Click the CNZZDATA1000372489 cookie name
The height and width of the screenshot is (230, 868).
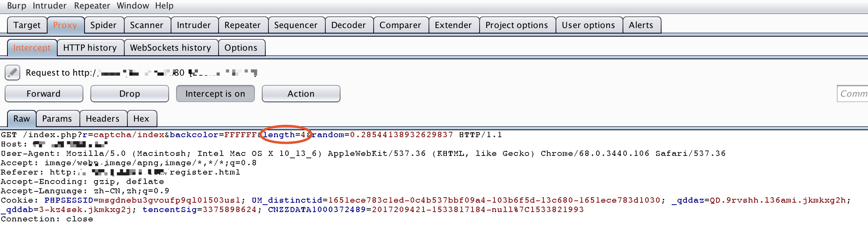click(x=317, y=210)
